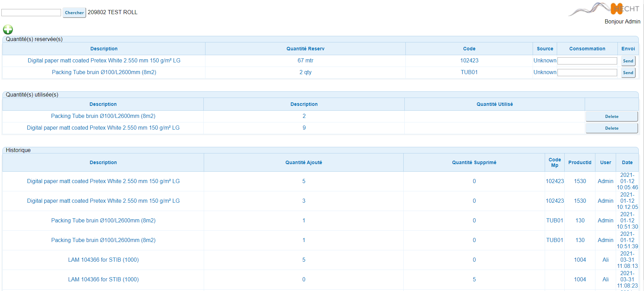Image resolution: width=644 pixels, height=291 pixels.
Task: Send consumption for Digital paper row
Action: (x=628, y=61)
